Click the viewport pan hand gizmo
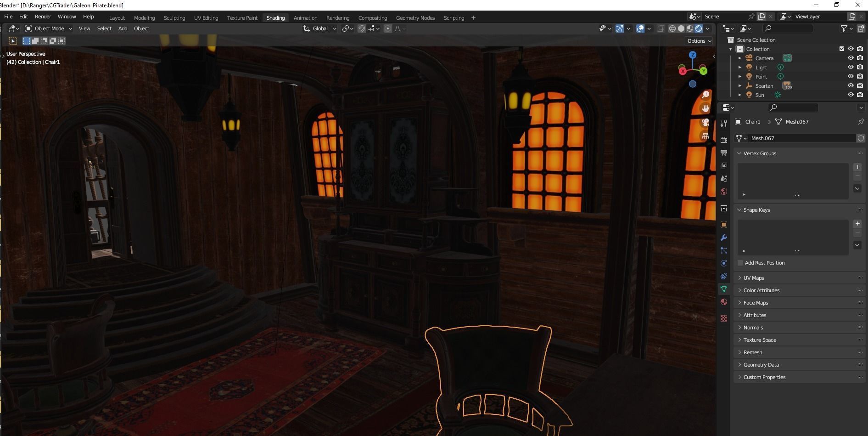Image resolution: width=868 pixels, height=436 pixels. [x=706, y=108]
